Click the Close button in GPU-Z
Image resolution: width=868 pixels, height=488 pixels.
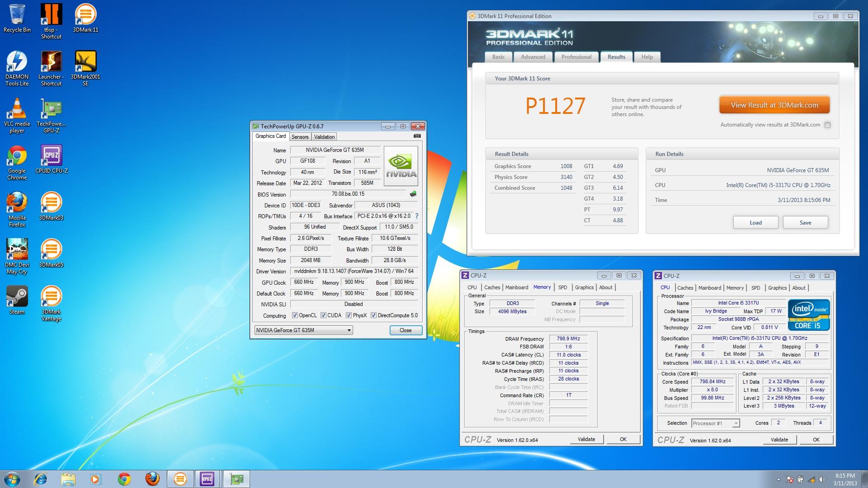tap(406, 330)
